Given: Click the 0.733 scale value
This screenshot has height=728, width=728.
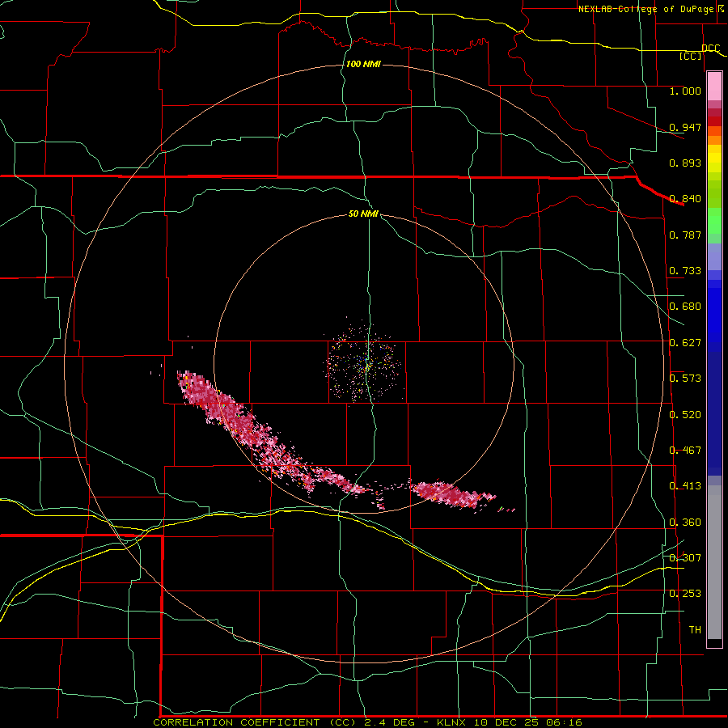Looking at the screenshot, I should [x=685, y=271].
